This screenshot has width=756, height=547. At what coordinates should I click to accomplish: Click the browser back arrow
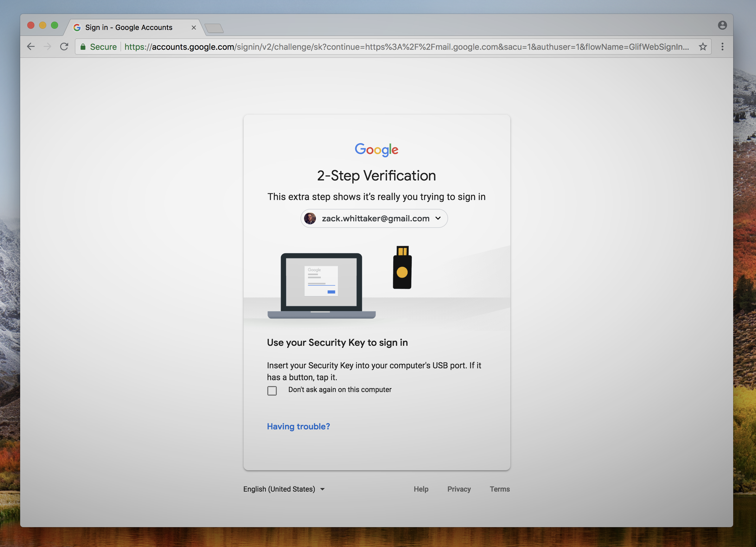pos(31,47)
